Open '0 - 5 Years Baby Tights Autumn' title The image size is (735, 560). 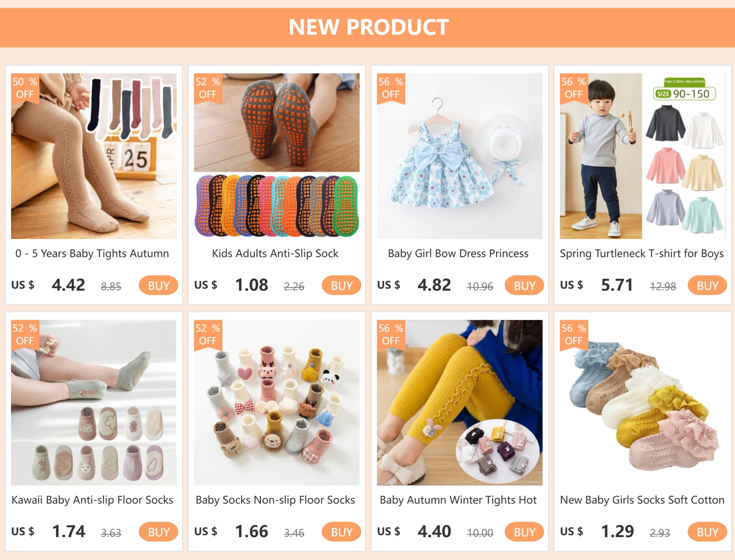pos(92,254)
